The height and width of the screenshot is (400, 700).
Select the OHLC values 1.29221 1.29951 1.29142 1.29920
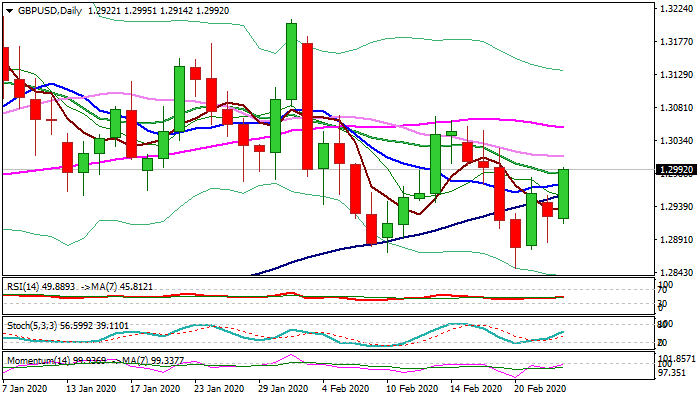click(158, 11)
